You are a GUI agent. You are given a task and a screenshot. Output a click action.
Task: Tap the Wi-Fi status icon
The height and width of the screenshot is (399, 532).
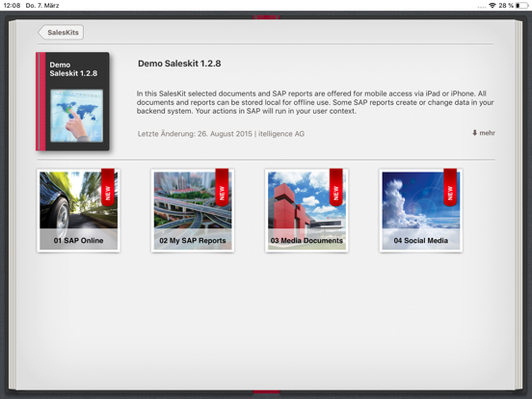click(492, 6)
